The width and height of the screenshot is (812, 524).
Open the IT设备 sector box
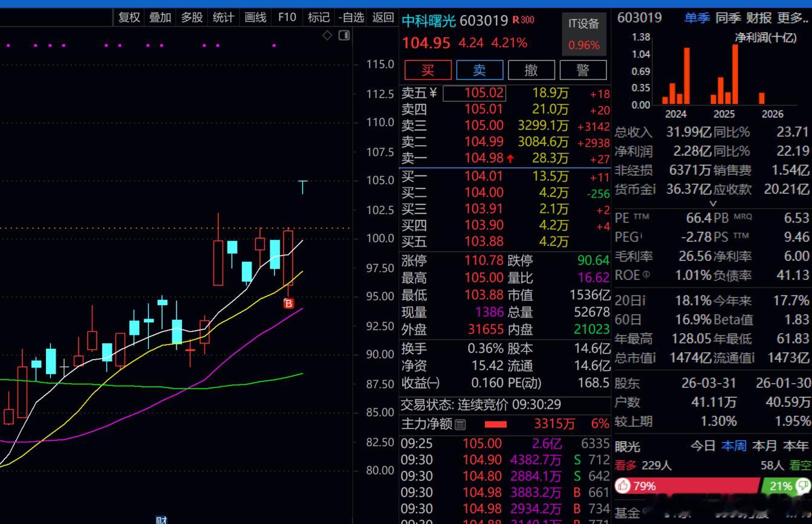click(x=584, y=34)
